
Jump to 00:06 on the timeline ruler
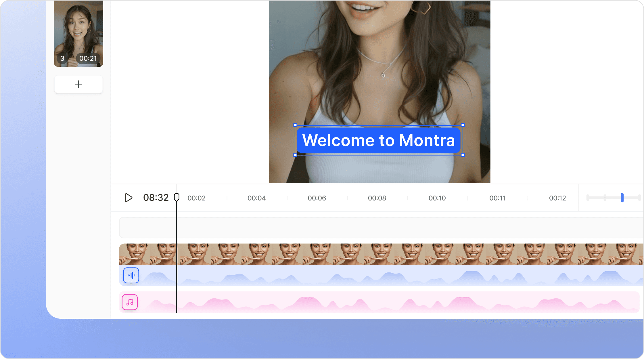pos(317,198)
